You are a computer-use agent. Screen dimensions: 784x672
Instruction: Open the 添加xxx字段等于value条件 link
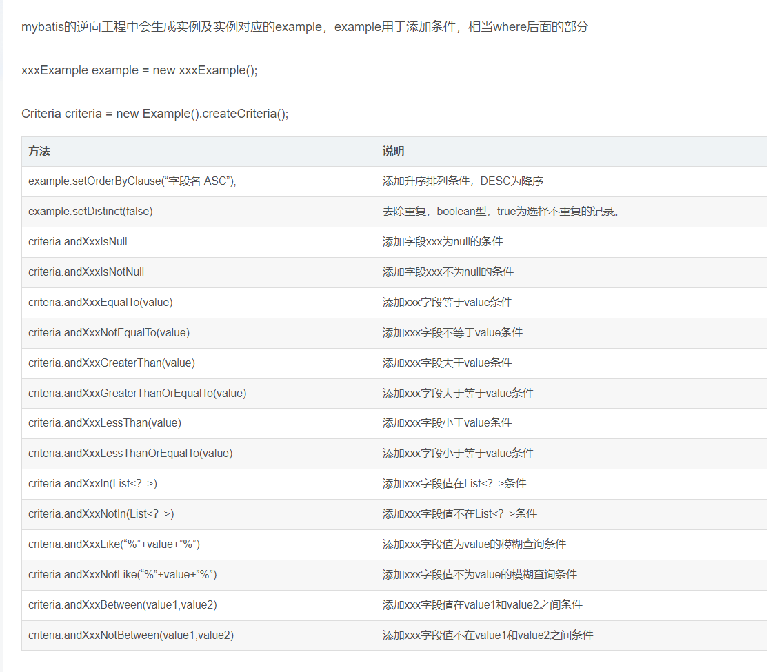tap(452, 302)
